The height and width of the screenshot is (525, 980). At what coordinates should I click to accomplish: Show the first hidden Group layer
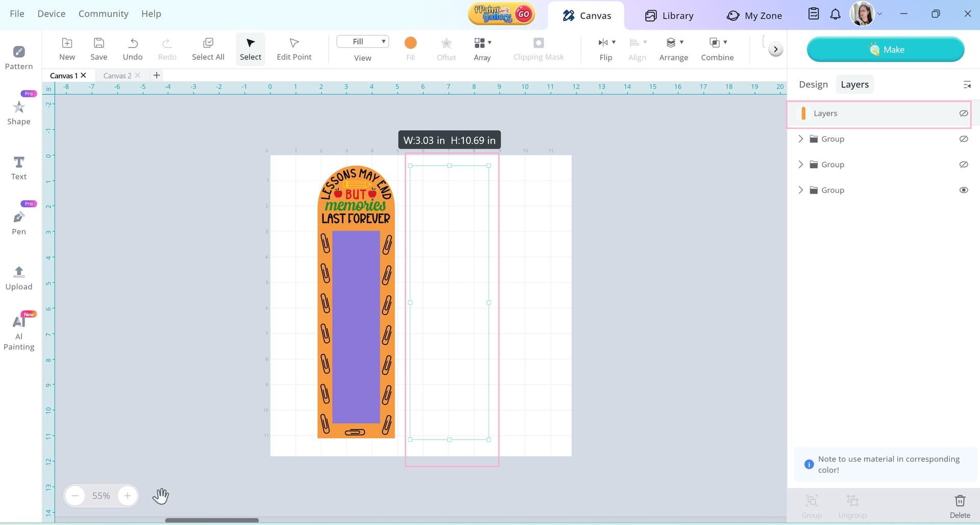[x=963, y=139]
